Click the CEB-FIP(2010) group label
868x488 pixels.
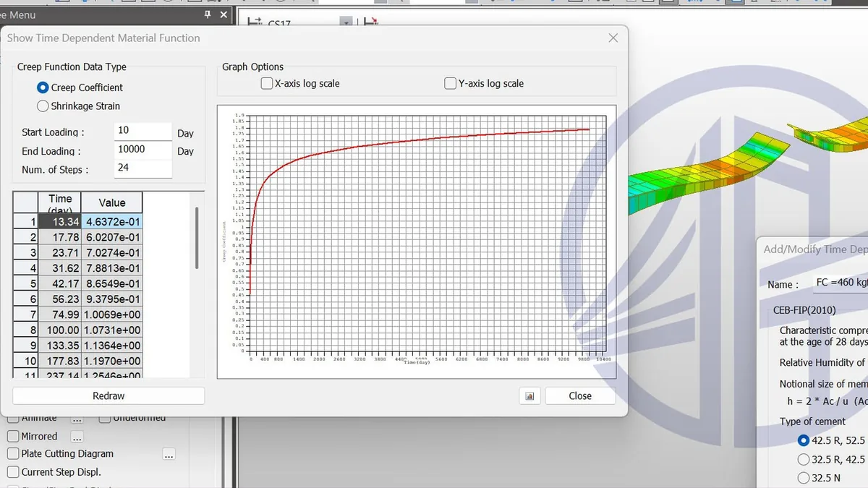pos(804,310)
